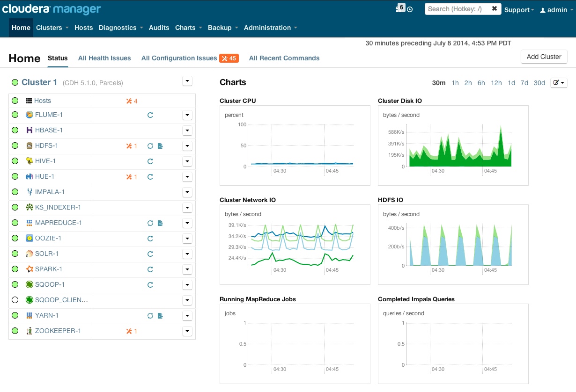Click the restart icon in the OOZIE-1 row
The width and height of the screenshot is (576, 392).
[x=150, y=239]
